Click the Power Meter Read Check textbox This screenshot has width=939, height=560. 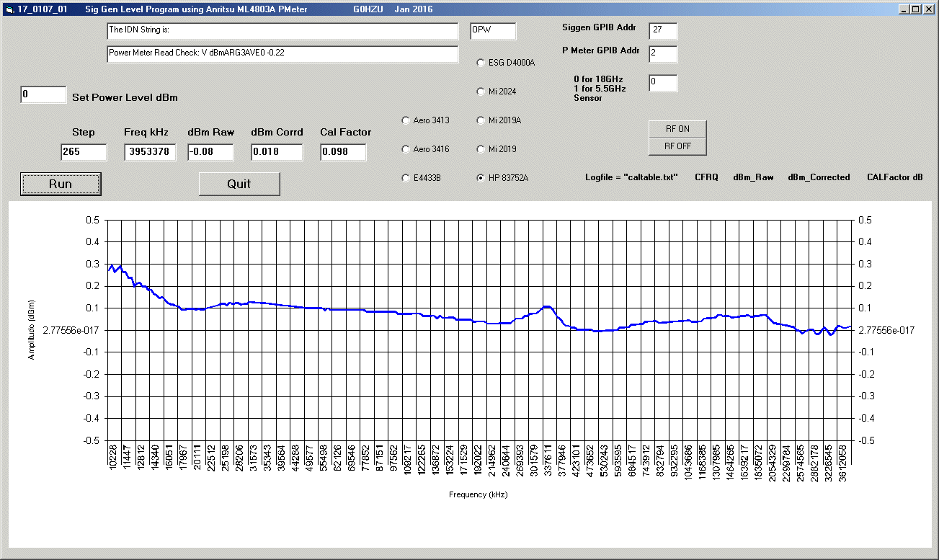point(282,54)
